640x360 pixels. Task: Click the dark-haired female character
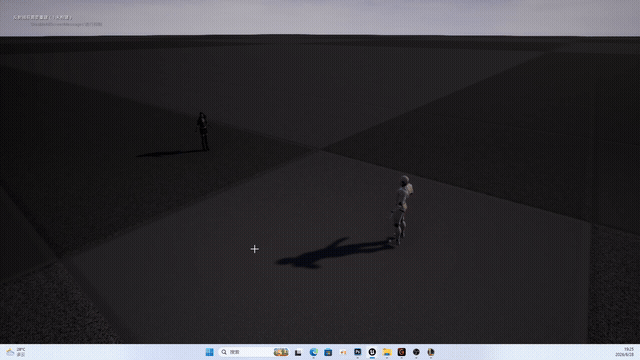203,131
